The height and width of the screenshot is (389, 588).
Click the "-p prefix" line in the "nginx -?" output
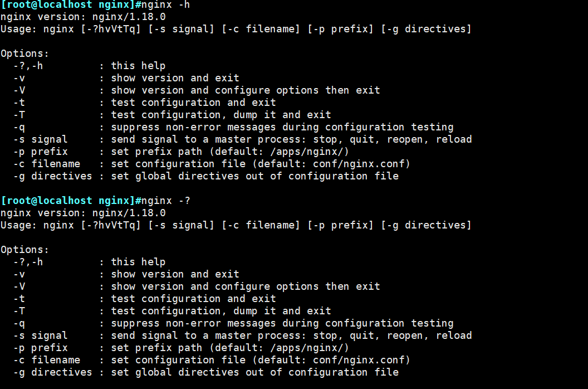pyautogui.click(x=229, y=348)
